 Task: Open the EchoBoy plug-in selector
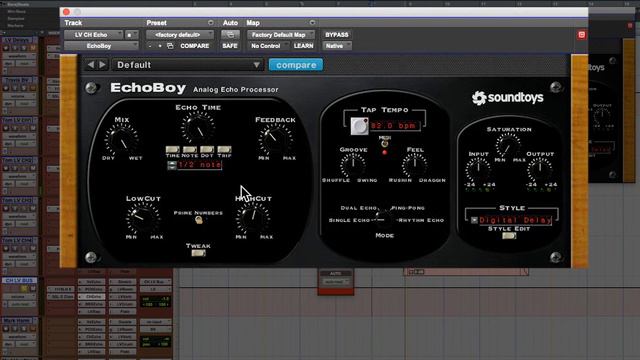[101, 46]
